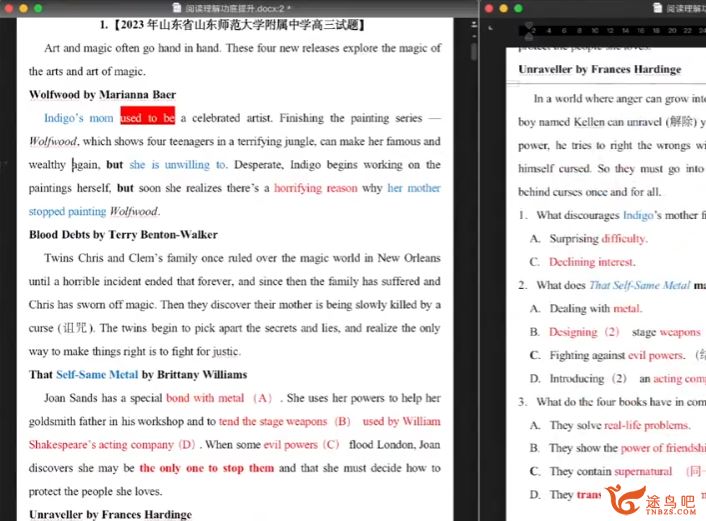Click option 'C. Fighting against evil powers.'

(607, 356)
